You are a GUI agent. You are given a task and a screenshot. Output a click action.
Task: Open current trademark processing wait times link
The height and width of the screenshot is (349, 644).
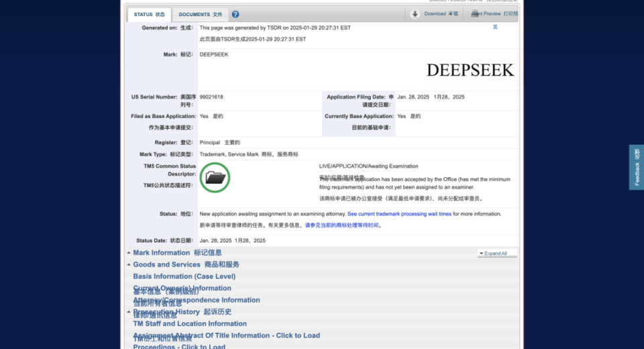[x=399, y=214]
